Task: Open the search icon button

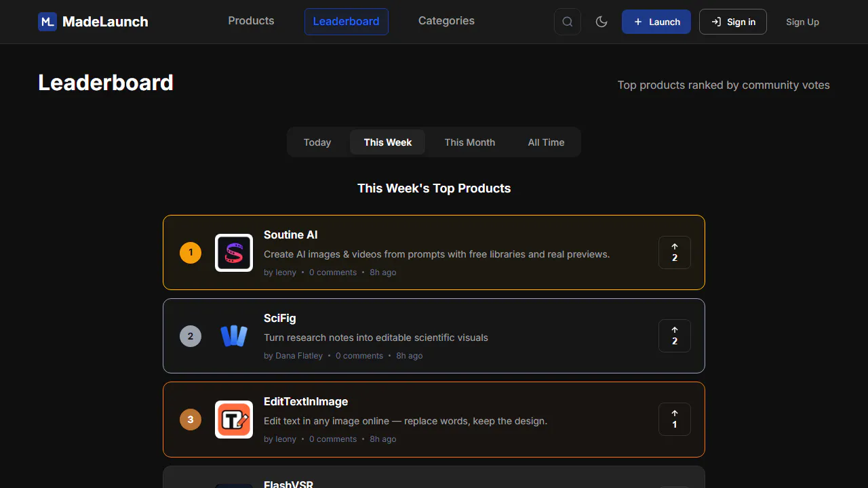Action: point(568,22)
